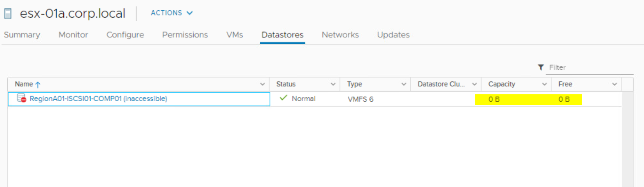The width and height of the screenshot is (644, 187).
Task: Open the Capacity column chevron dropdown
Action: point(544,85)
